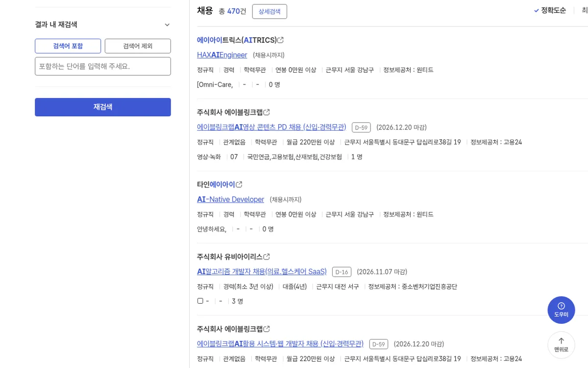The image size is (588, 368).
Task: Click external link icon next to 타인에이아이
Action: [239, 184]
